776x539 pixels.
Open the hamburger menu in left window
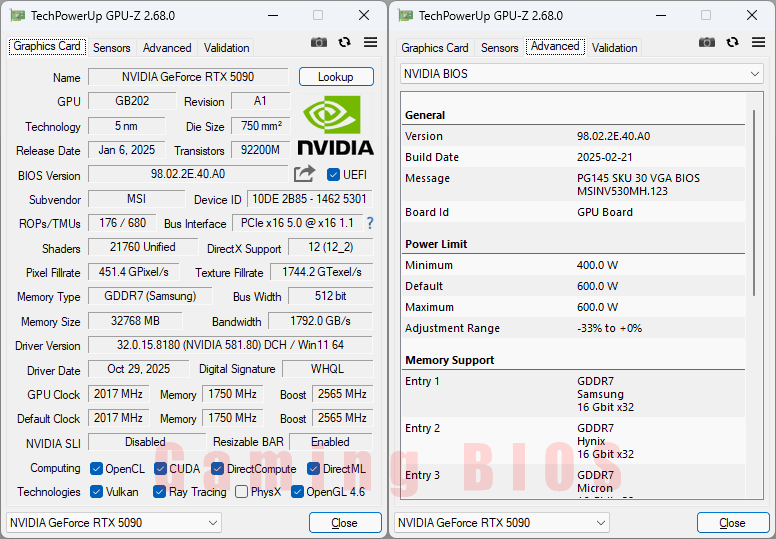pyautogui.click(x=370, y=43)
